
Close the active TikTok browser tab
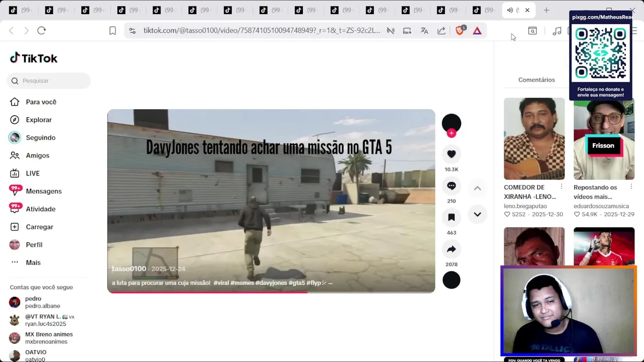[527, 10]
